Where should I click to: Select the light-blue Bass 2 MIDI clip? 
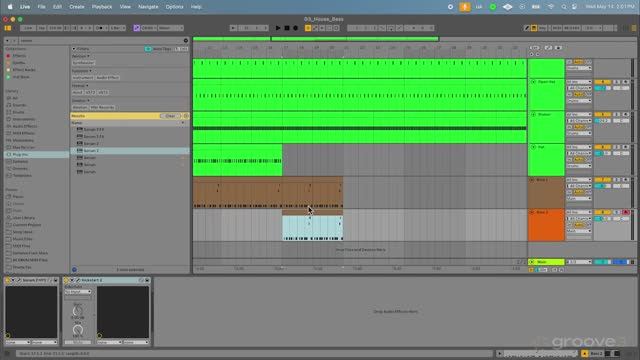tap(313, 228)
